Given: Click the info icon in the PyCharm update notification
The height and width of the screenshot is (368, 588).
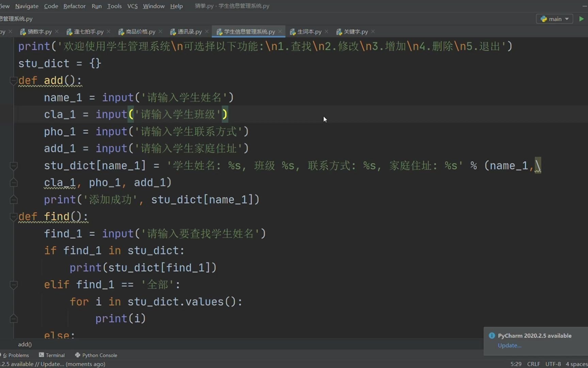Looking at the screenshot, I should 491,336.
